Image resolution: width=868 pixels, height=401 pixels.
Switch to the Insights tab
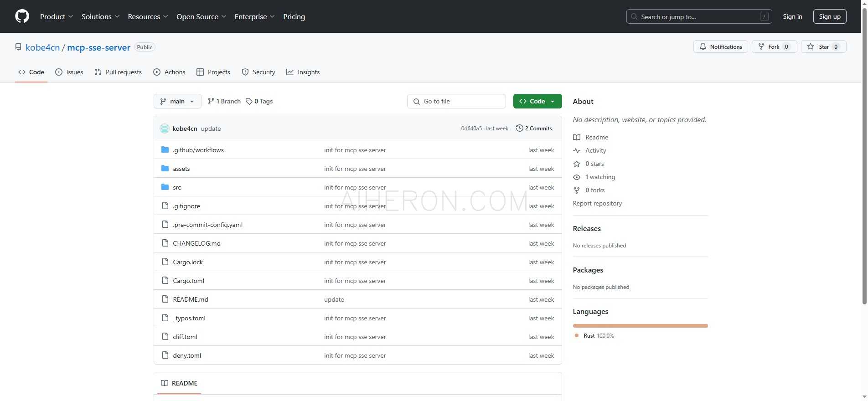[303, 72]
